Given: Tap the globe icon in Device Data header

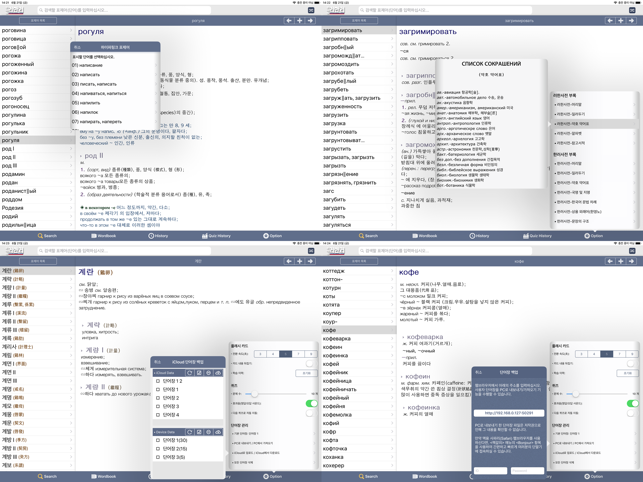Looking at the screenshot, I should coord(208,432).
